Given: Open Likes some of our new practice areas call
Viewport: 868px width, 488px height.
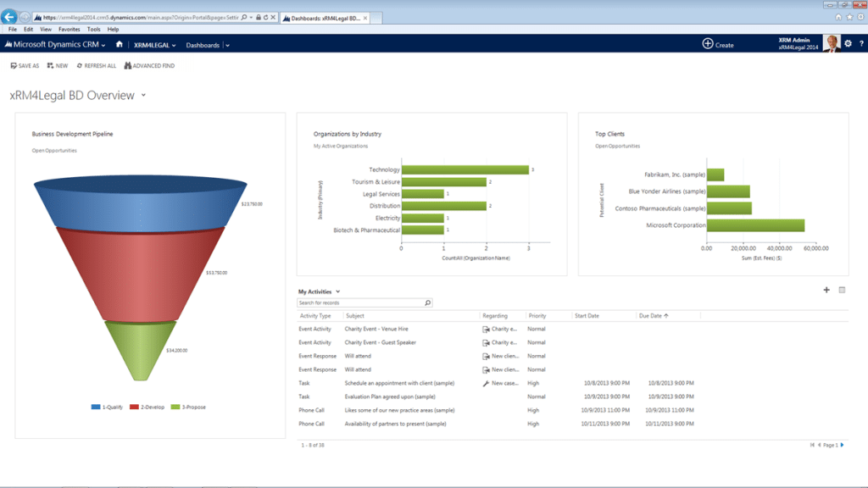Looking at the screenshot, I should click(400, 411).
